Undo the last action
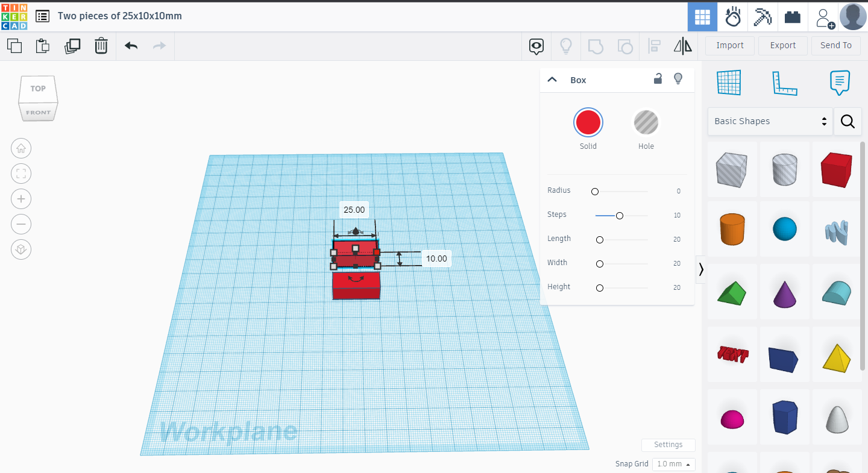 (x=131, y=46)
